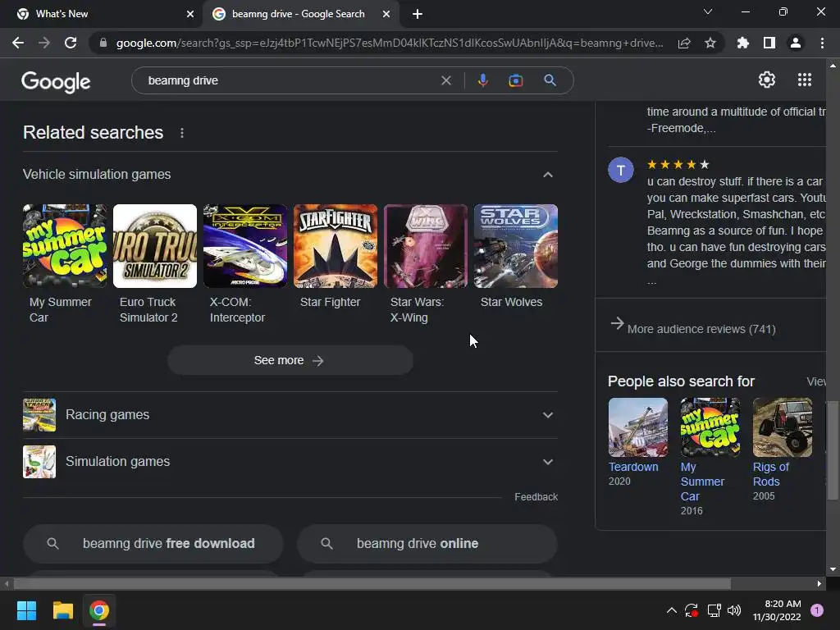Click the magnifier search button
Viewport: 840px width, 630px height.
click(550, 80)
